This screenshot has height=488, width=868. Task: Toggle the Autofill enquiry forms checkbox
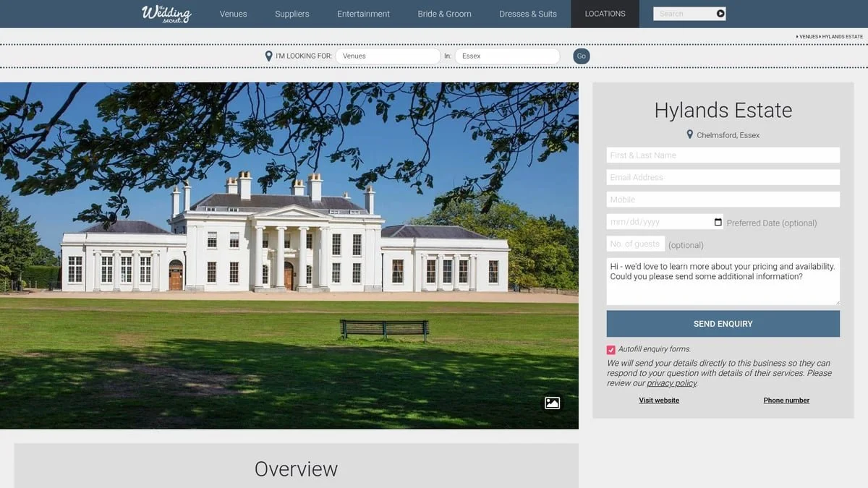click(x=611, y=349)
